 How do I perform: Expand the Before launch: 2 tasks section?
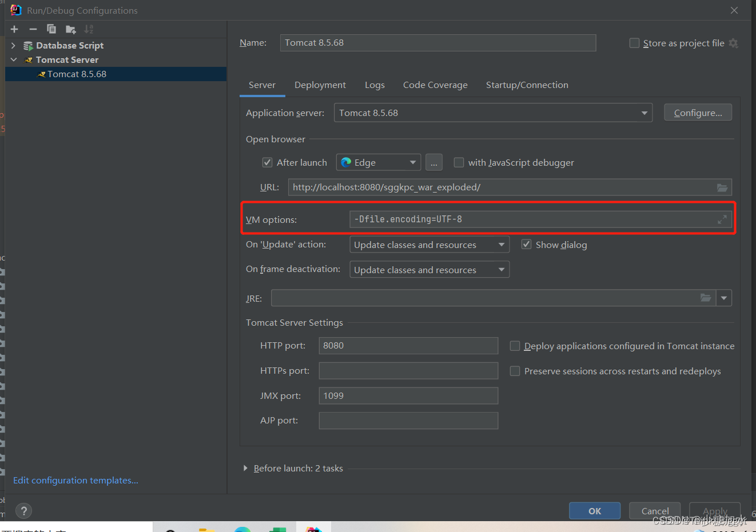pyautogui.click(x=246, y=468)
